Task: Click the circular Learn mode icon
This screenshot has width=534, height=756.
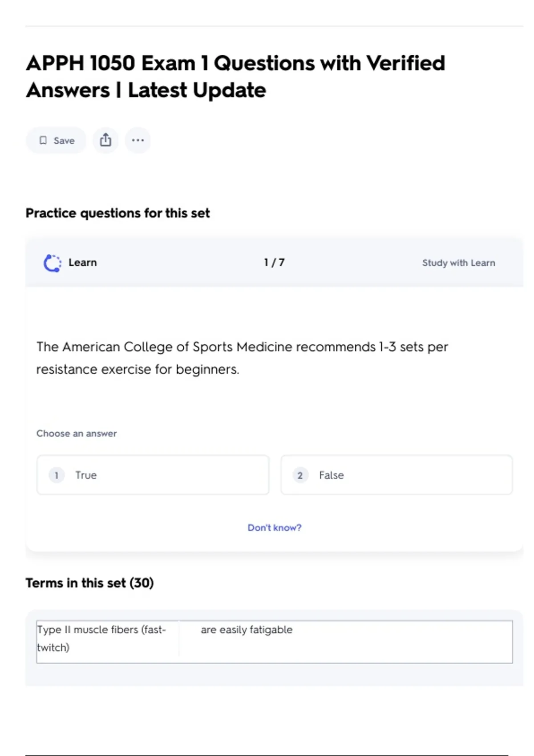Action: (53, 263)
